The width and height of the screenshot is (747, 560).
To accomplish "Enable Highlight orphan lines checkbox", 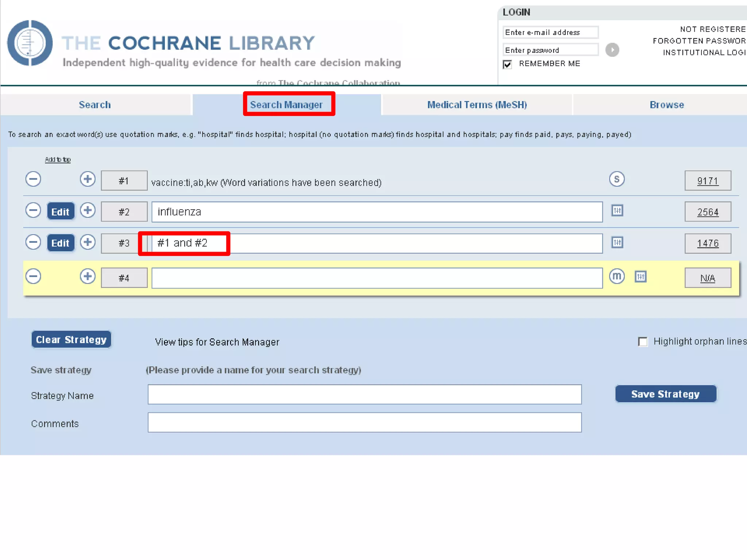I will tap(643, 342).
